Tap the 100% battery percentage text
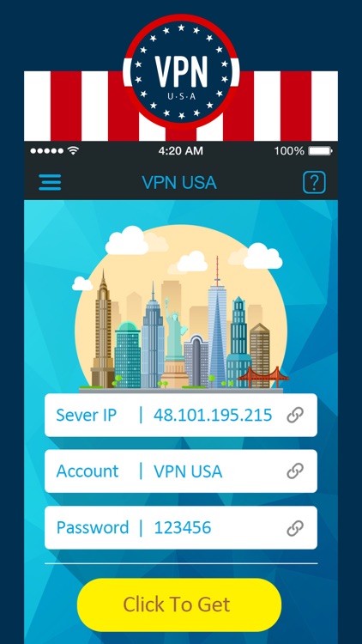The width and height of the screenshot is (362, 644). point(289,151)
